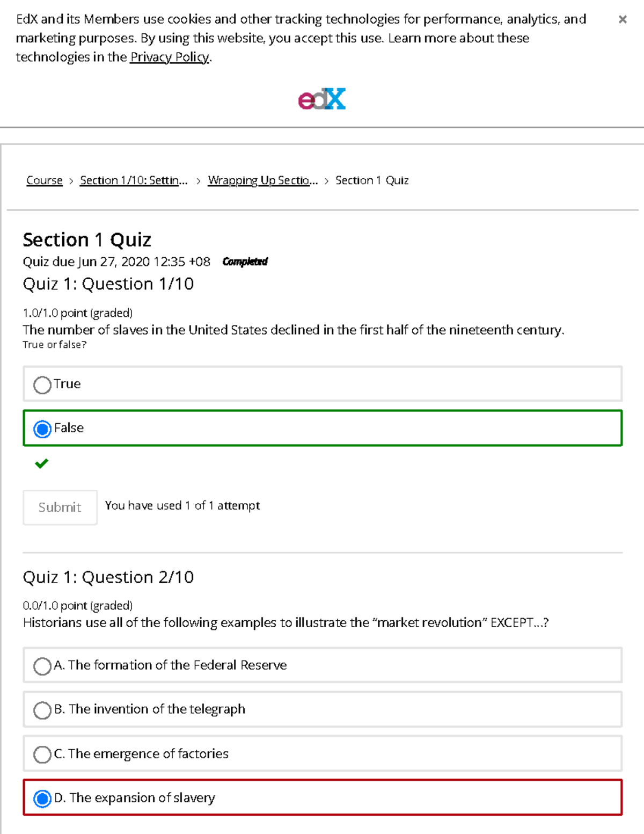Image resolution: width=644 pixels, height=834 pixels.
Task: Select the True radio button
Action: tap(42, 385)
